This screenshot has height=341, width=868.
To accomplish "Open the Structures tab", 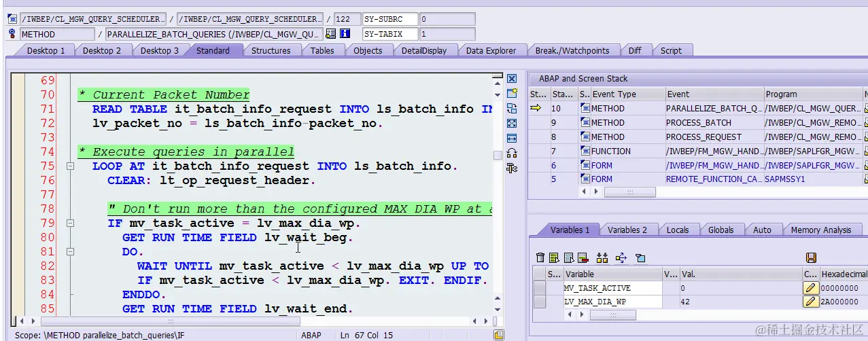I will pyautogui.click(x=271, y=50).
